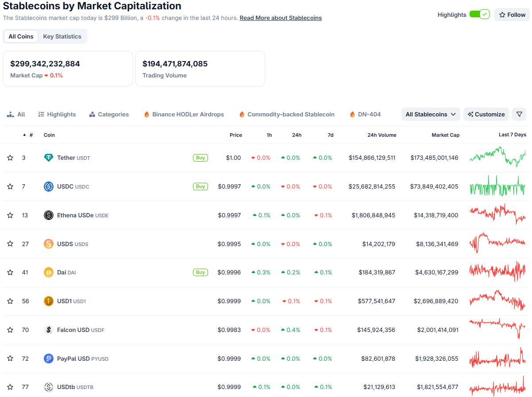Image resolution: width=532 pixels, height=397 pixels.
Task: Switch to the Key Statistics tab
Action: coord(62,36)
